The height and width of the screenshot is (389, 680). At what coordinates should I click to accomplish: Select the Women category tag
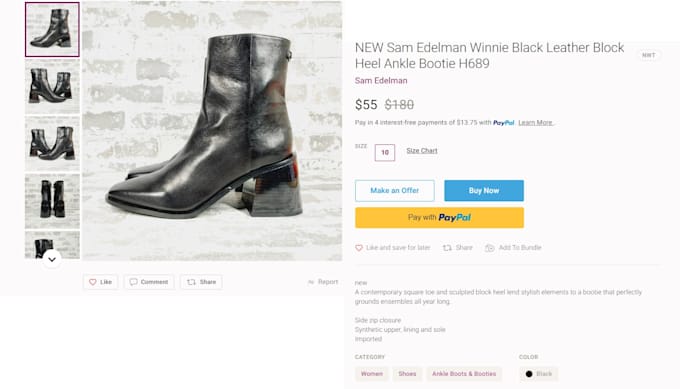(x=372, y=373)
